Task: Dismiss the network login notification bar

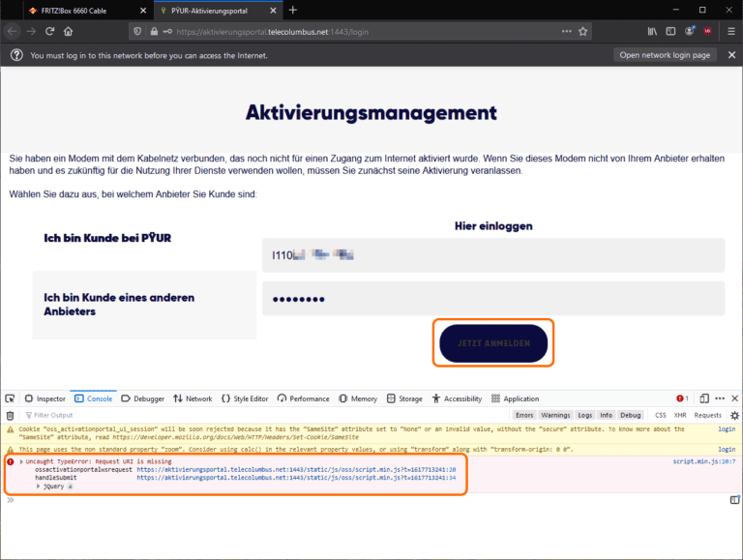Action: pos(731,55)
